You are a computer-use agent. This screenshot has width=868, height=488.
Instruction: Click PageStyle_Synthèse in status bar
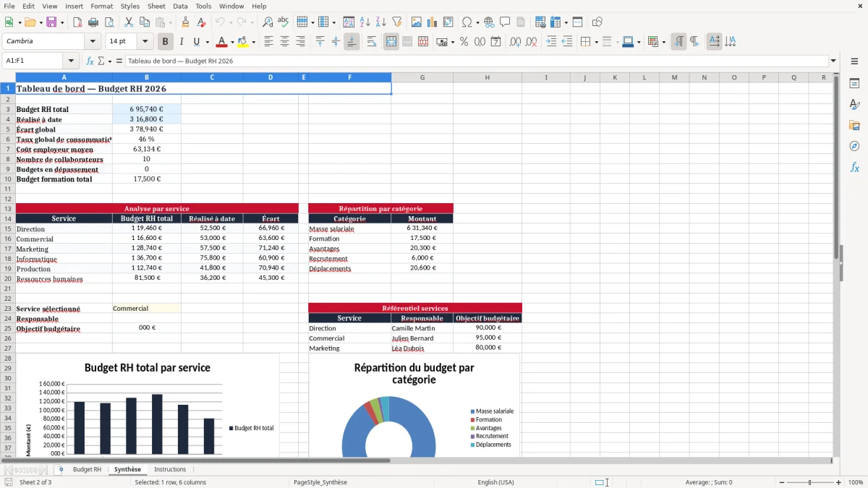click(320, 482)
